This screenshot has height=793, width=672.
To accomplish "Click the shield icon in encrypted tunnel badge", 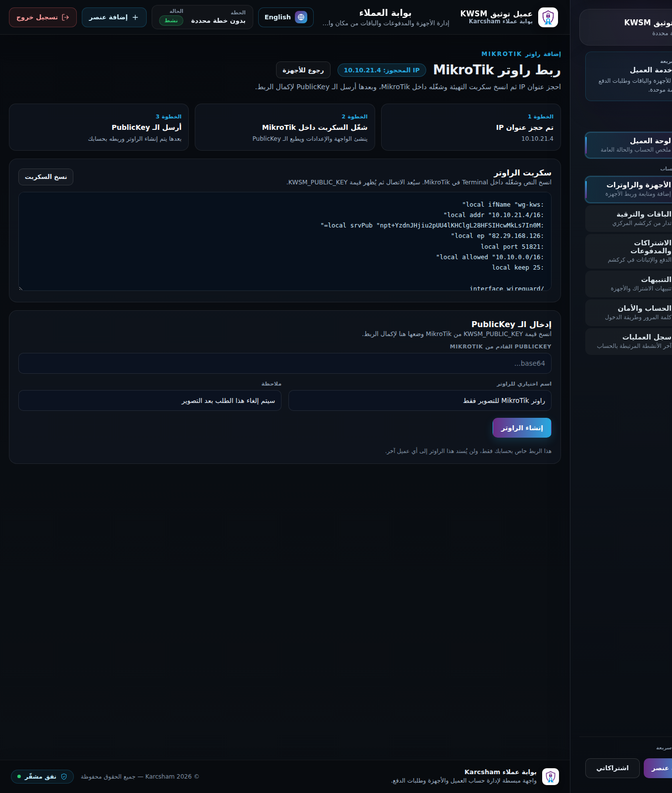I will coord(64,777).
